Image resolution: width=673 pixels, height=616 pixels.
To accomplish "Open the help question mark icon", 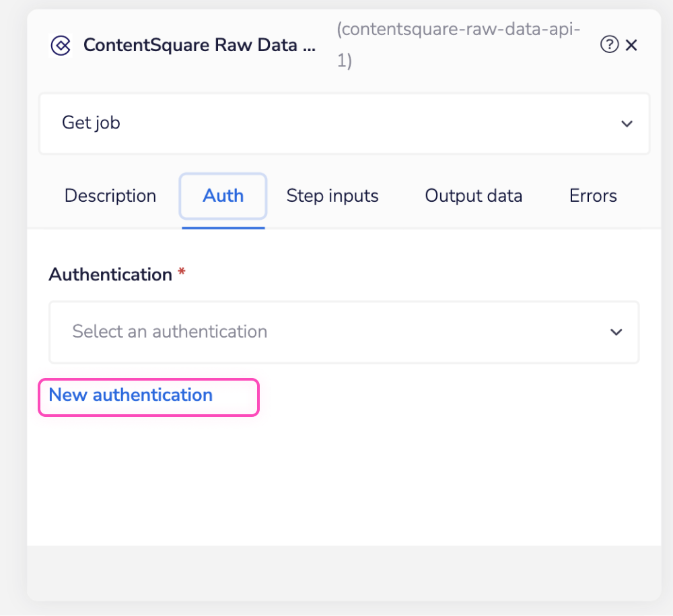I will pos(609,44).
